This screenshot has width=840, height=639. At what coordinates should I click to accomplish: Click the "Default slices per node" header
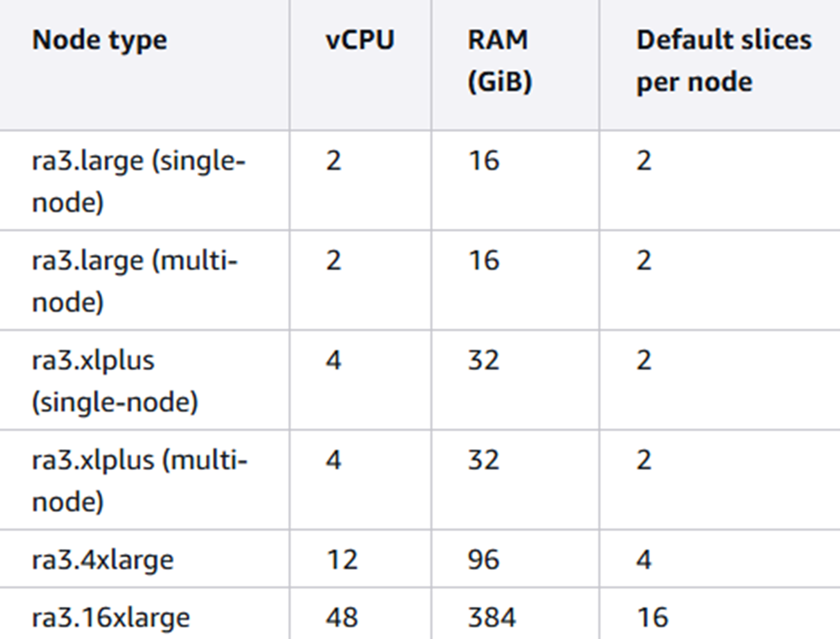coord(724,61)
